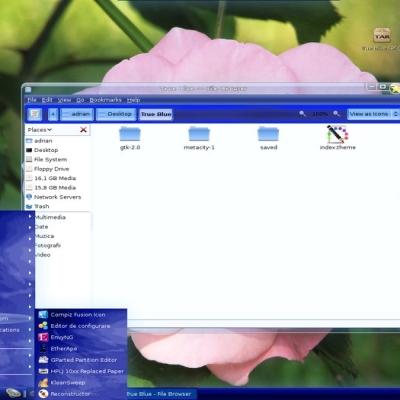
Task: Select adrian in Places sidebar
Action: (x=57, y=141)
